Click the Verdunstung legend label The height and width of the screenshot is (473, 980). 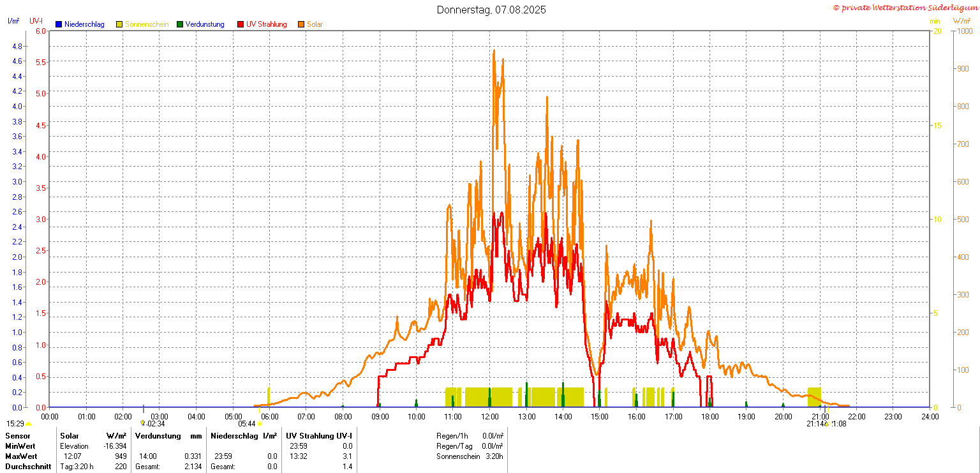pyautogui.click(x=205, y=24)
